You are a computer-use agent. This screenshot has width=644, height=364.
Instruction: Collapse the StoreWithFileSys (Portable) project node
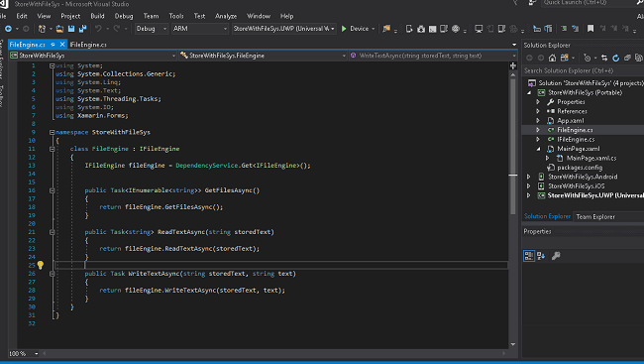(x=529, y=93)
